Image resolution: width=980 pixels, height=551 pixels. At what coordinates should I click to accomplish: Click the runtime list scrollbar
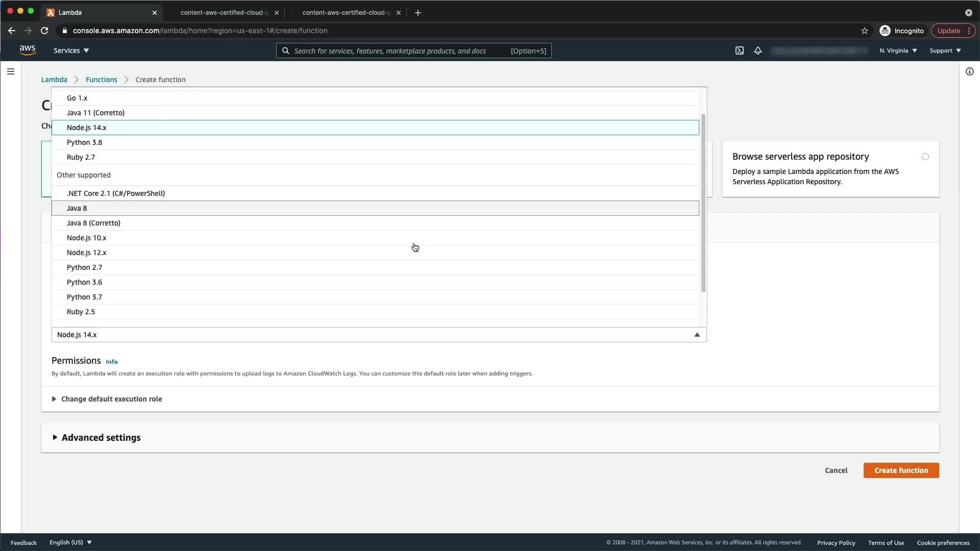pyautogui.click(x=703, y=204)
